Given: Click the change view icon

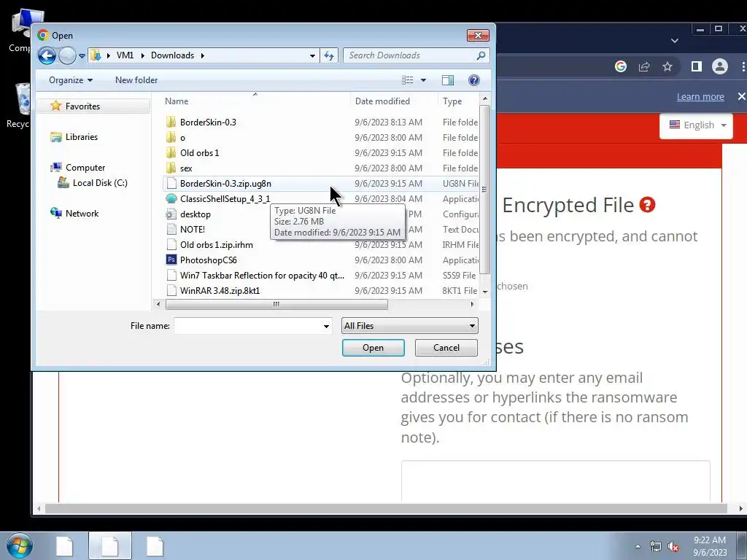Looking at the screenshot, I should pyautogui.click(x=407, y=80).
